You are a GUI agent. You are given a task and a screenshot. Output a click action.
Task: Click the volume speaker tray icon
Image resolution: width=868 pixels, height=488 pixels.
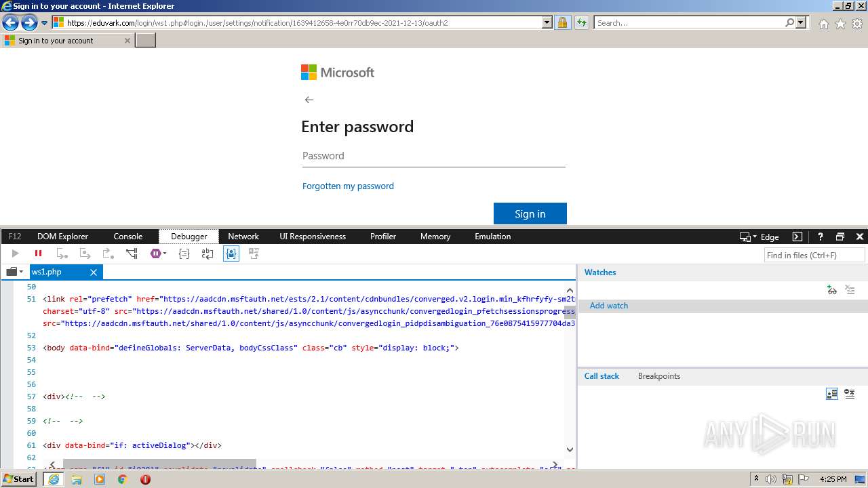771,479
